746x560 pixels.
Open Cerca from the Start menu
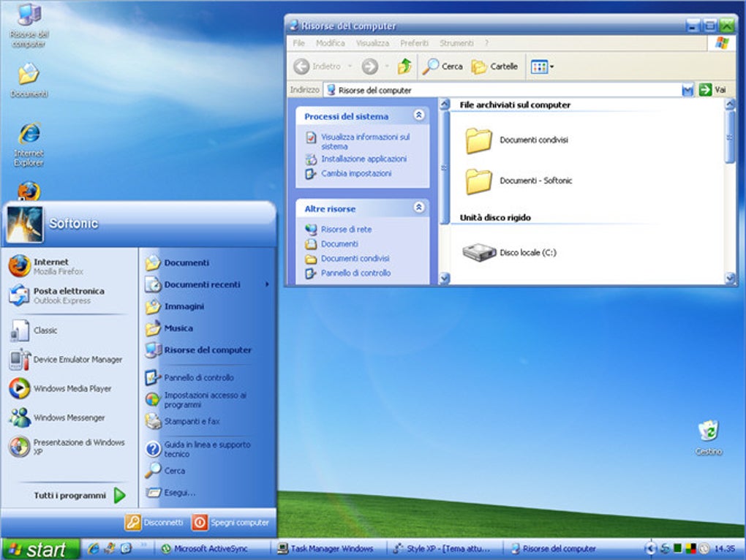[165, 471]
